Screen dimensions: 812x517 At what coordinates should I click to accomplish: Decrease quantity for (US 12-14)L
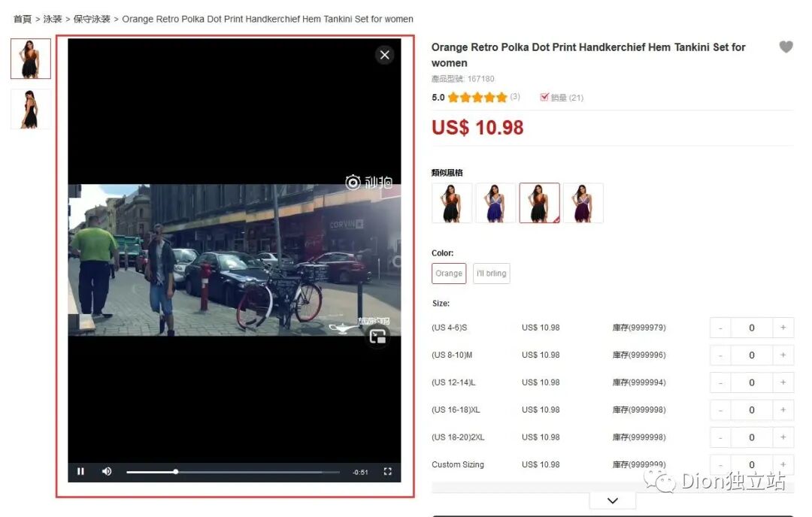pyautogui.click(x=720, y=382)
